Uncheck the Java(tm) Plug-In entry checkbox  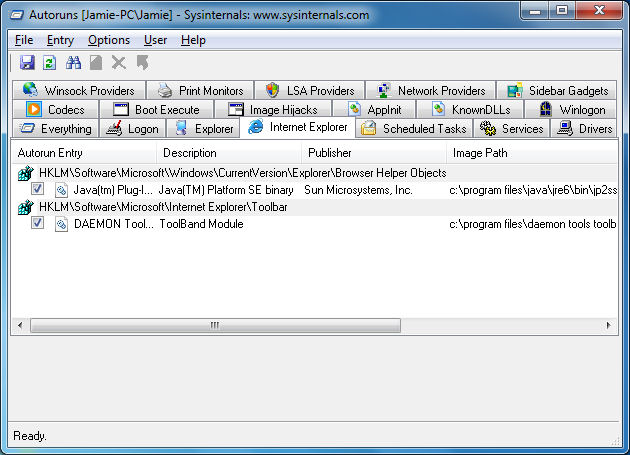coord(37,189)
